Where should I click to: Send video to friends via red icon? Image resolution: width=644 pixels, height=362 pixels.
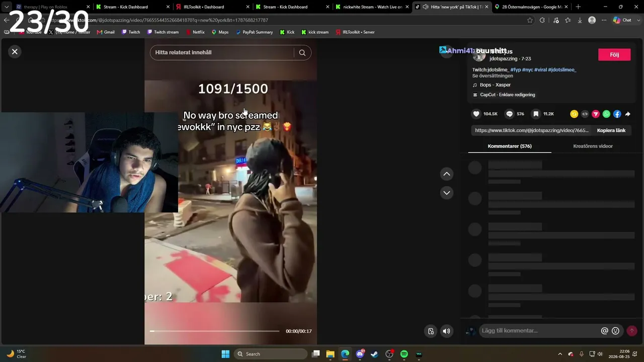pyautogui.click(x=596, y=114)
